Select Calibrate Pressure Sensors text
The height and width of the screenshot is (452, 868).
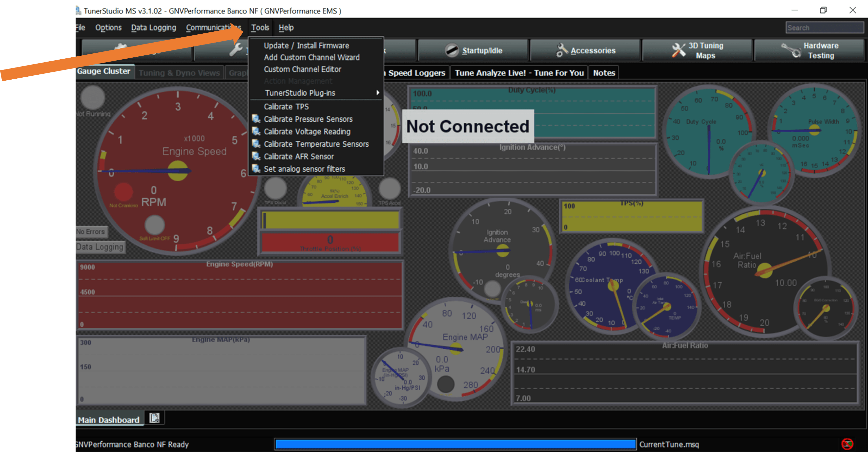pos(308,119)
